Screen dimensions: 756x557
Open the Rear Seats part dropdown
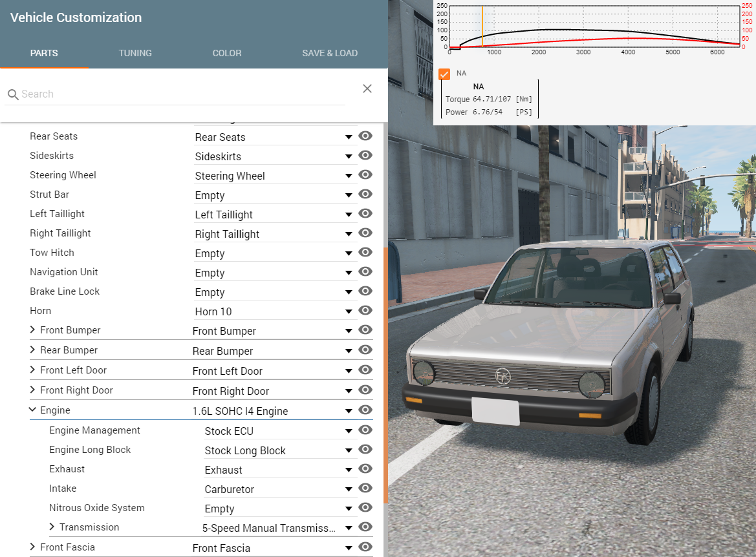tap(275, 138)
